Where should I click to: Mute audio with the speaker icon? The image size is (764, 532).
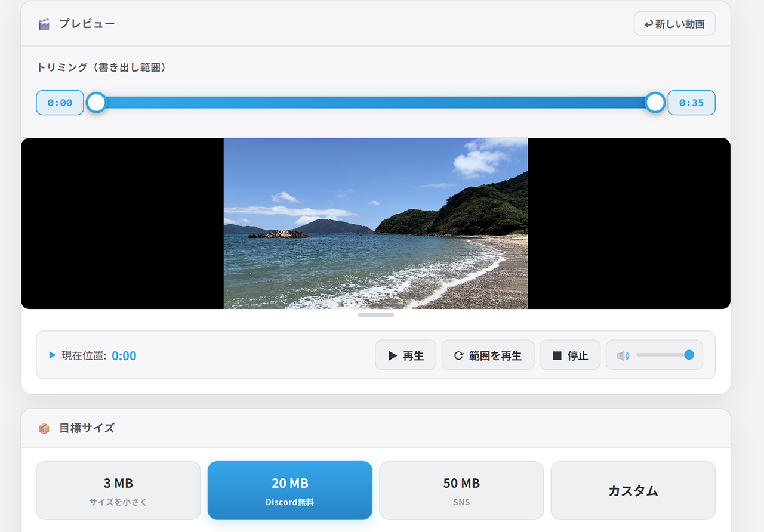(x=623, y=355)
